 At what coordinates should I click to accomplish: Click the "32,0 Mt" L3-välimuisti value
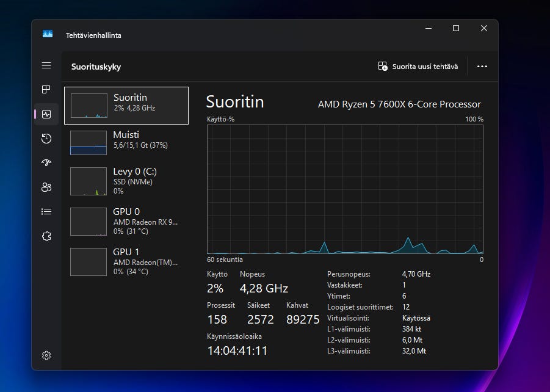pos(414,351)
